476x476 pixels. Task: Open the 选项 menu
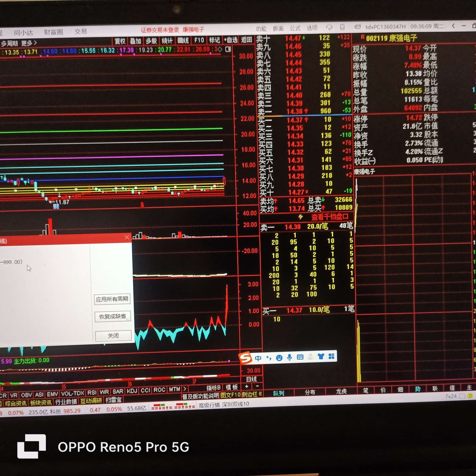(312, 28)
